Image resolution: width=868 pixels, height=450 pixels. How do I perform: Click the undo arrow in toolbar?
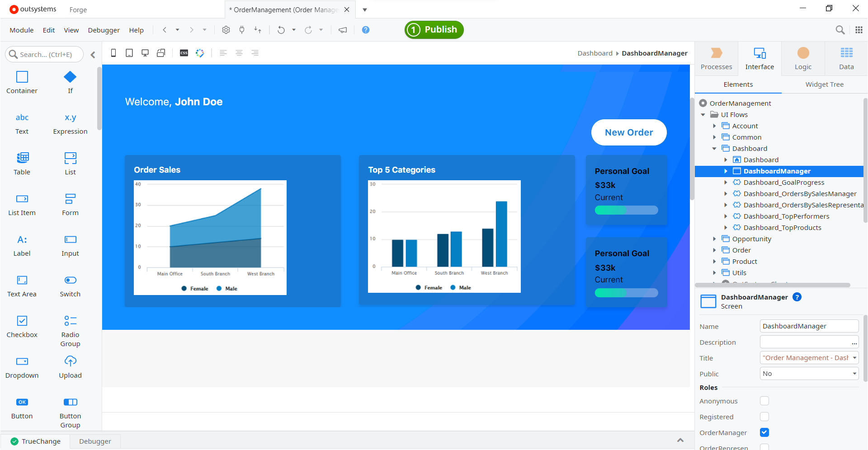281,30
